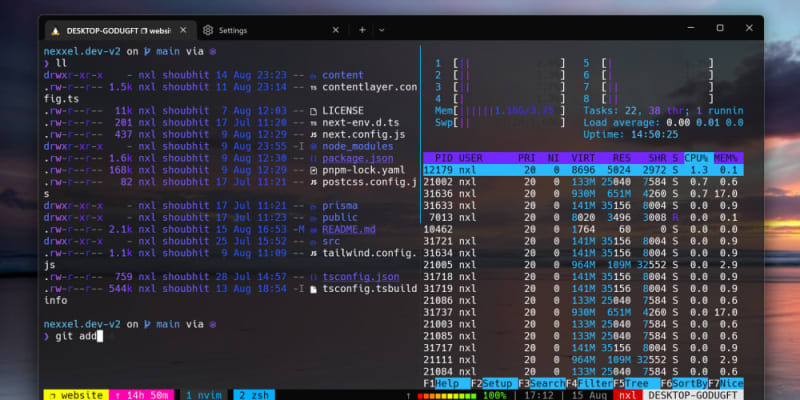Click the lock file icon beside pnpm-lock.yaml

click(313, 170)
